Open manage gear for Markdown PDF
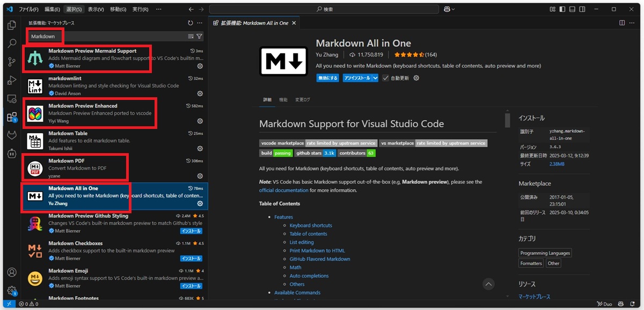The image size is (644, 310). pos(200,176)
